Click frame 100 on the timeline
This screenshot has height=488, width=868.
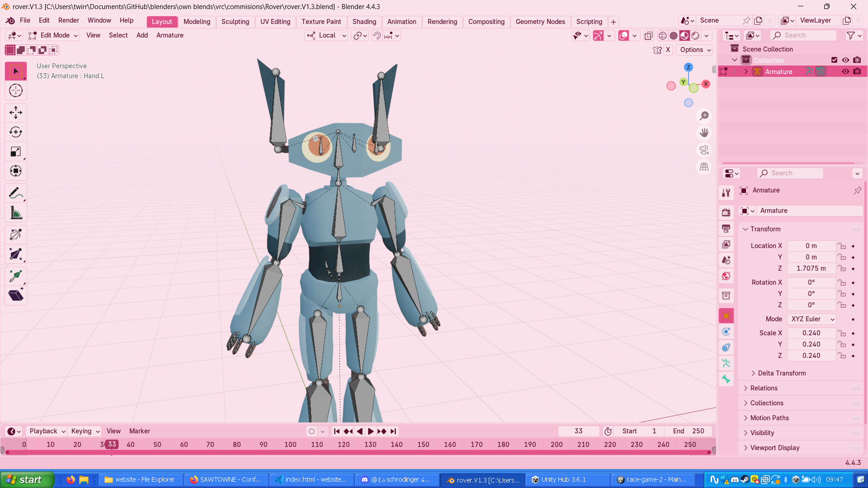pyautogui.click(x=290, y=445)
